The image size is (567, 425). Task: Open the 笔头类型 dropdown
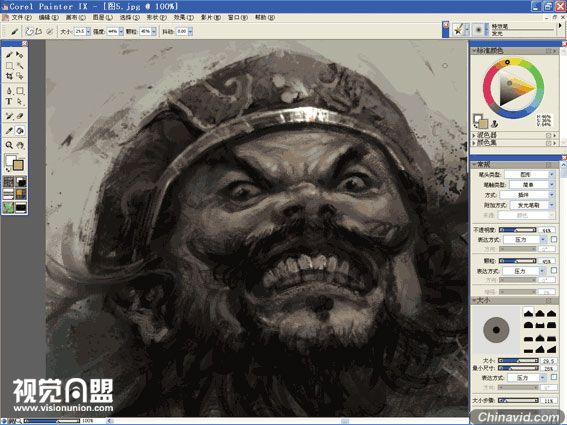click(529, 174)
